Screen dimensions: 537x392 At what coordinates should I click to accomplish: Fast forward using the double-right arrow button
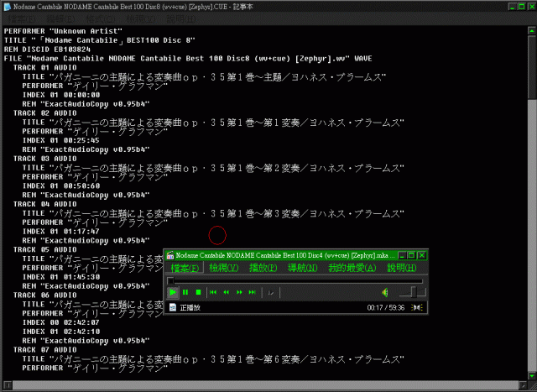point(239,292)
